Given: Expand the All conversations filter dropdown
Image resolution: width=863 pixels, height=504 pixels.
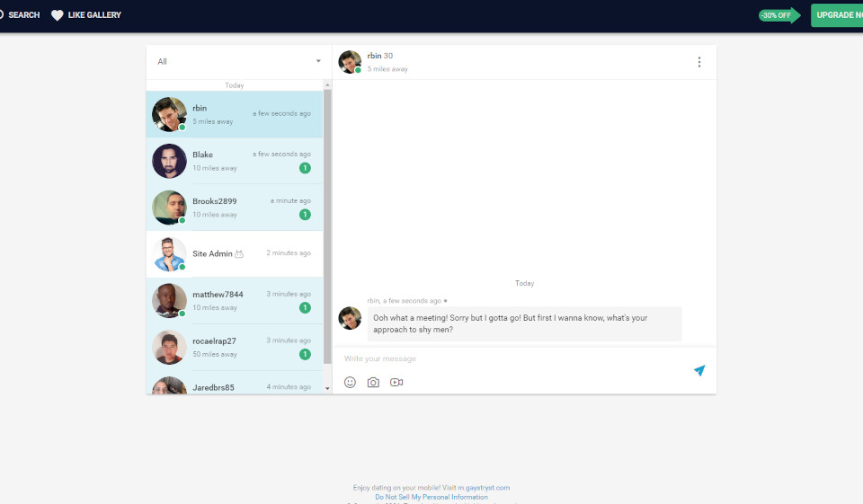Looking at the screenshot, I should pos(317,62).
